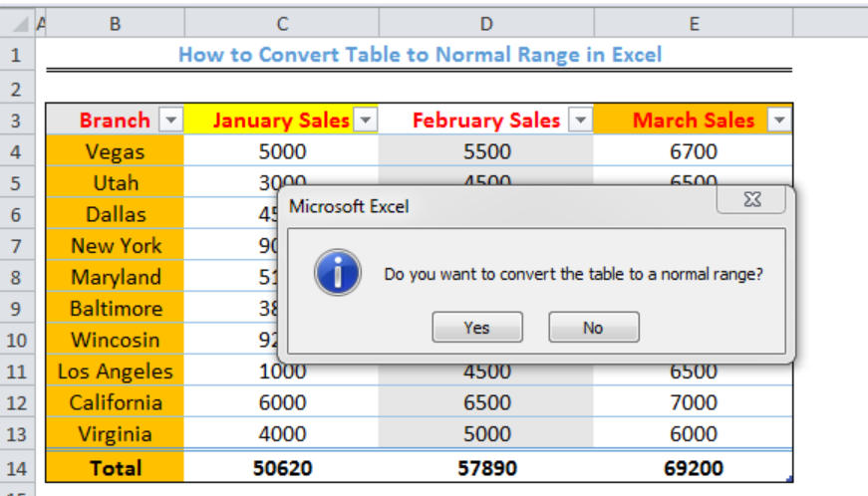Select column E header

tap(694, 23)
